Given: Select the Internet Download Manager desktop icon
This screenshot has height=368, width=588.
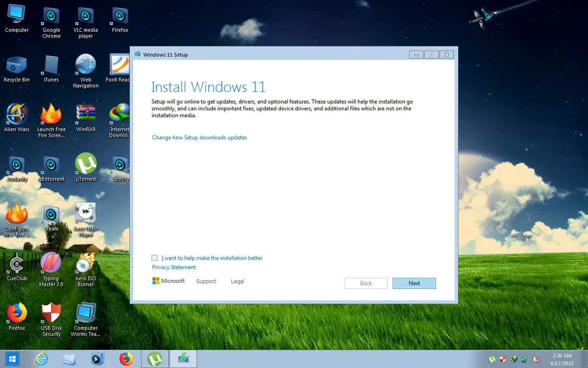Looking at the screenshot, I should [119, 121].
